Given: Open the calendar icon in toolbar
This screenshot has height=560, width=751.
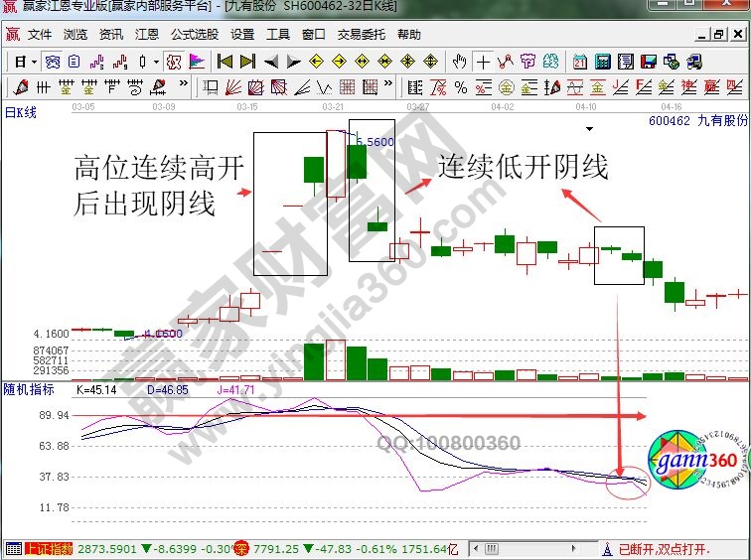Looking at the screenshot, I should click(579, 62).
